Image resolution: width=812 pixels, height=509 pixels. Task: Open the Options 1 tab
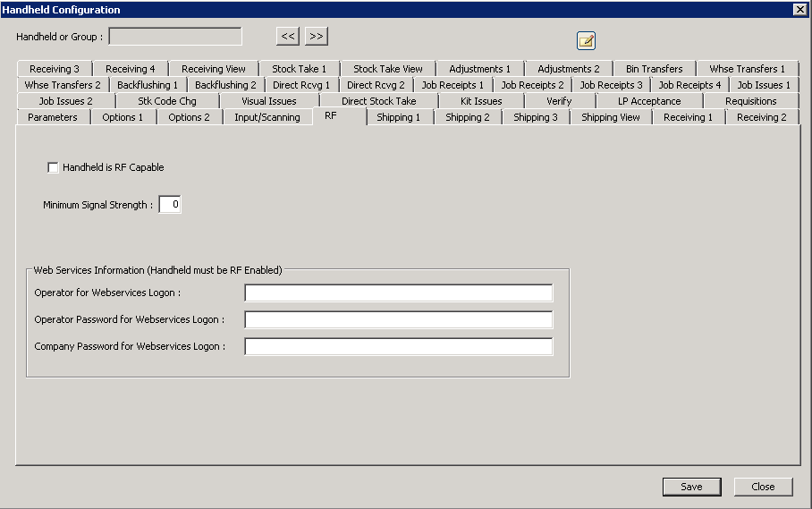pos(123,117)
